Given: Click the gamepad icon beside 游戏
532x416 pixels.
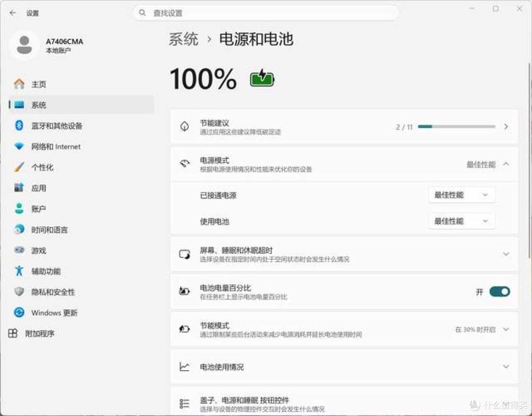Looking at the screenshot, I should point(19,250).
